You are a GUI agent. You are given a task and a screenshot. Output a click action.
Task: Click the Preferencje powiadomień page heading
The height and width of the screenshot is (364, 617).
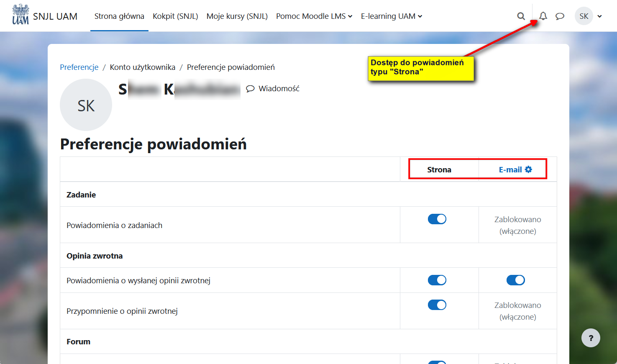click(154, 144)
